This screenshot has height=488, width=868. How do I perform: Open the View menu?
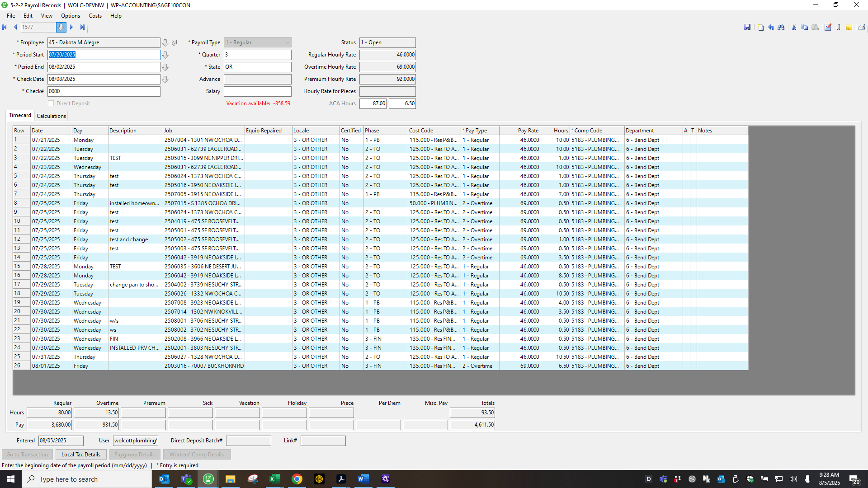coord(47,16)
